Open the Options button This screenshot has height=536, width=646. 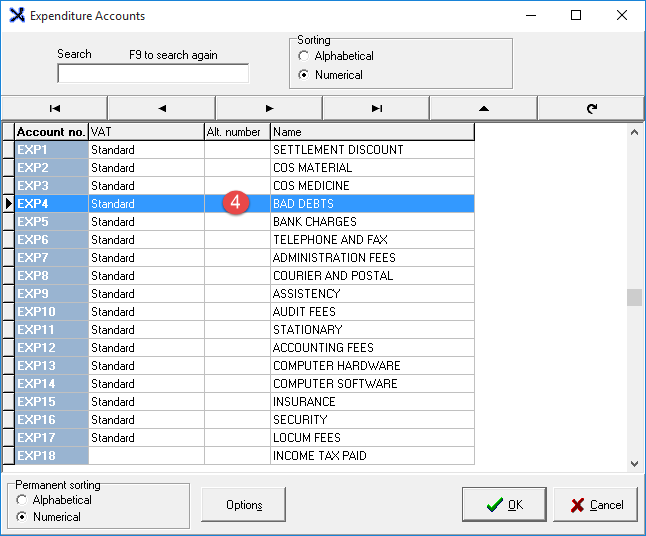point(243,505)
